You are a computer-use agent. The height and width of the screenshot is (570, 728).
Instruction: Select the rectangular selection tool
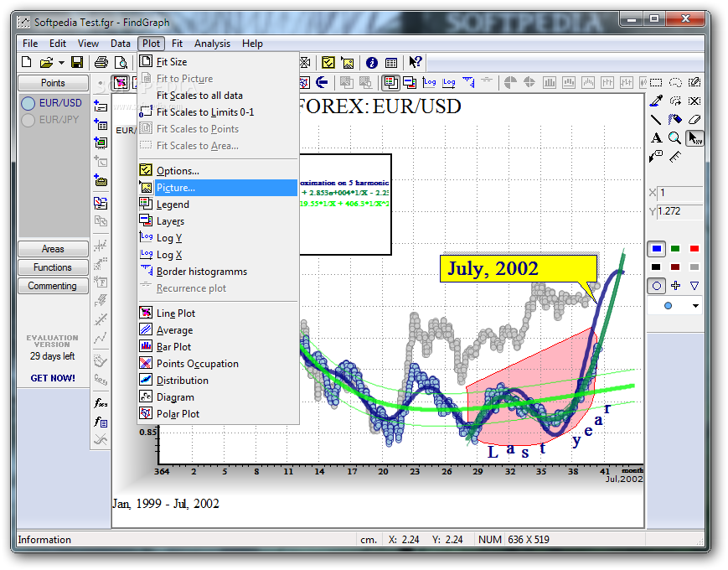click(x=656, y=83)
